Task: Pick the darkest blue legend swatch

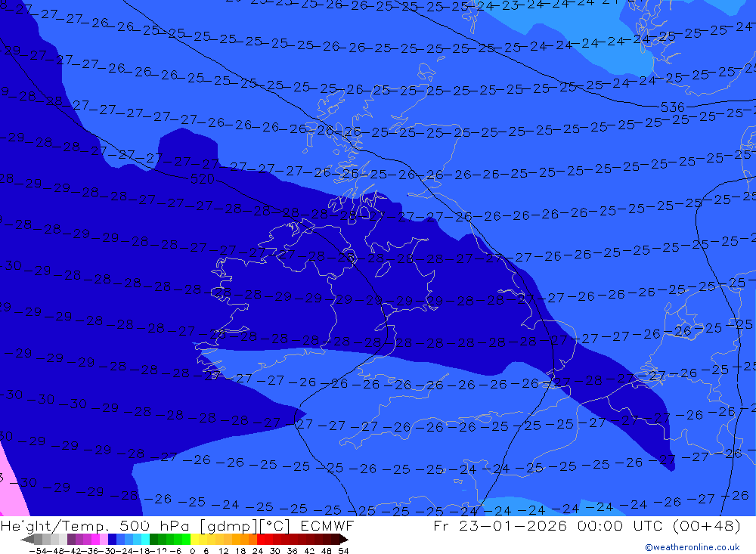Action: pyautogui.click(x=112, y=540)
